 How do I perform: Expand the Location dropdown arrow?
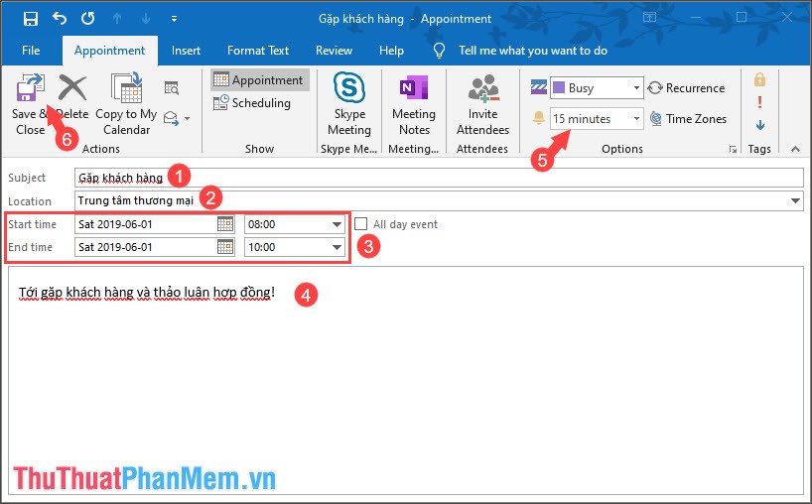point(795,200)
